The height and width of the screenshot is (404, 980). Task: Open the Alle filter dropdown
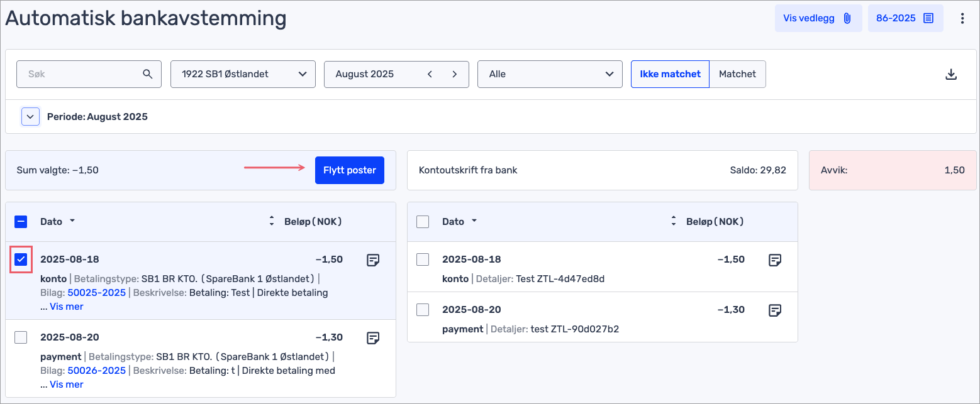click(550, 74)
